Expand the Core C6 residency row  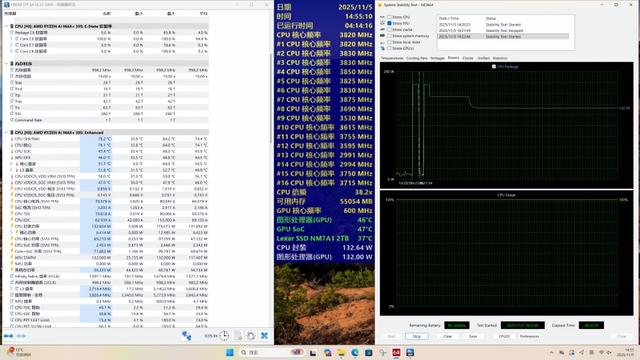[x=11, y=51]
